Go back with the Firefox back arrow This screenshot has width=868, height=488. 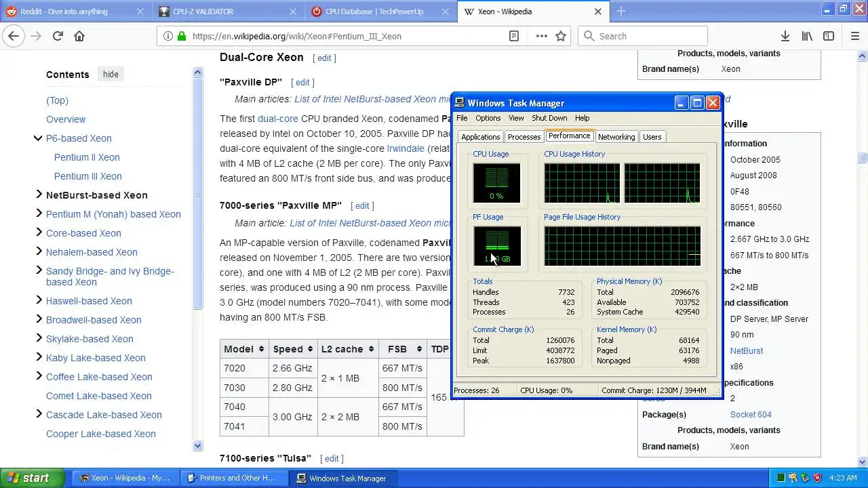click(x=14, y=36)
